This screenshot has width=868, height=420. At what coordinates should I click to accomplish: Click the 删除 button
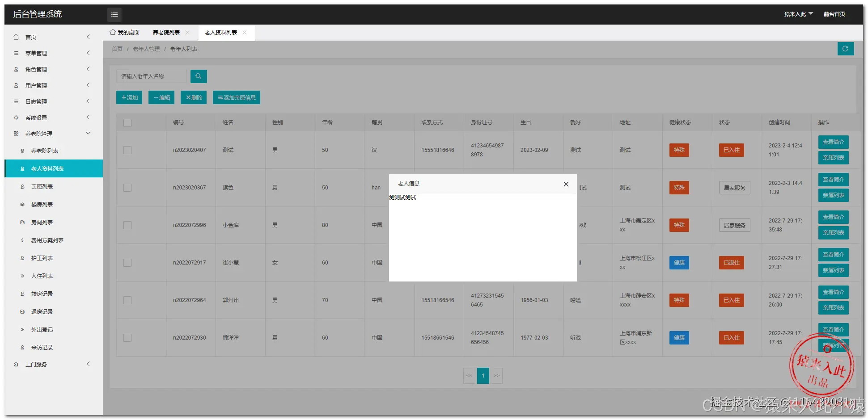(194, 98)
